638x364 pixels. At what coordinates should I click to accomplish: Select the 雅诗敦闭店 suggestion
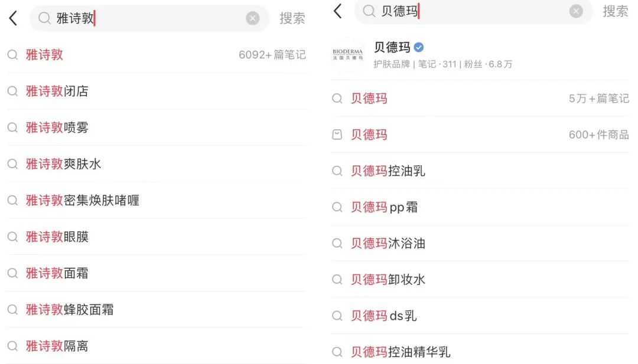point(57,91)
